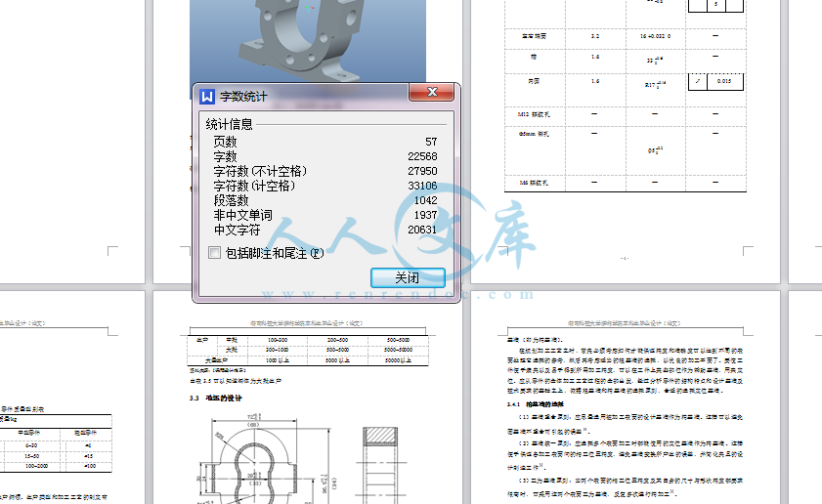Select the 字数 value 22568
The image size is (822, 504).
[422, 156]
